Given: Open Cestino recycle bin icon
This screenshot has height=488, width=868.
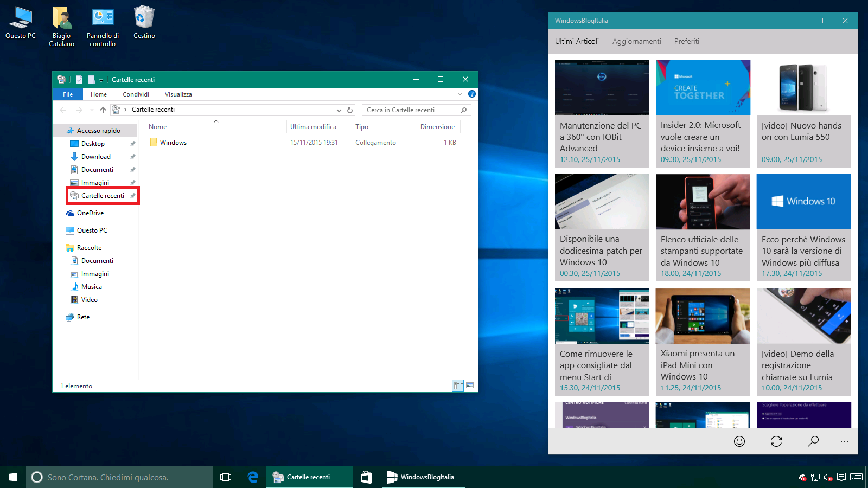Looking at the screenshot, I should (x=144, y=23).
